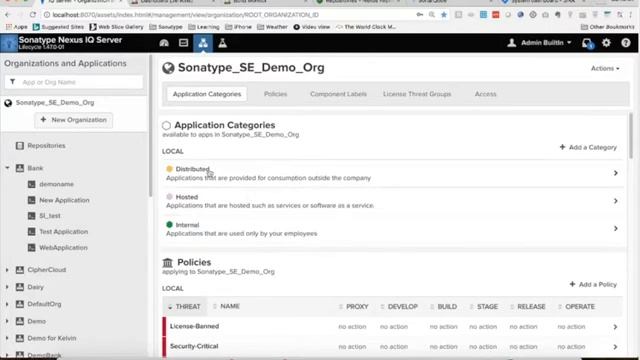Click the Admin Builtin user avatar icon

pos(511,42)
